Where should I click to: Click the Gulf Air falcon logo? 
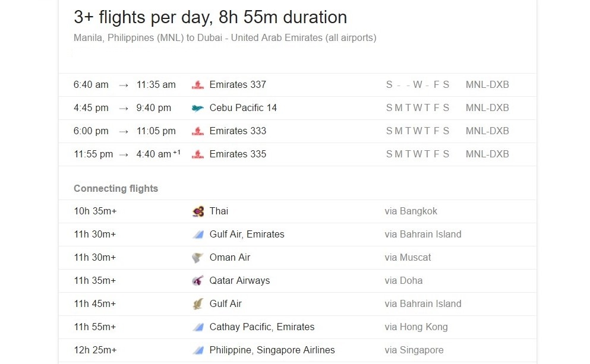point(198,304)
